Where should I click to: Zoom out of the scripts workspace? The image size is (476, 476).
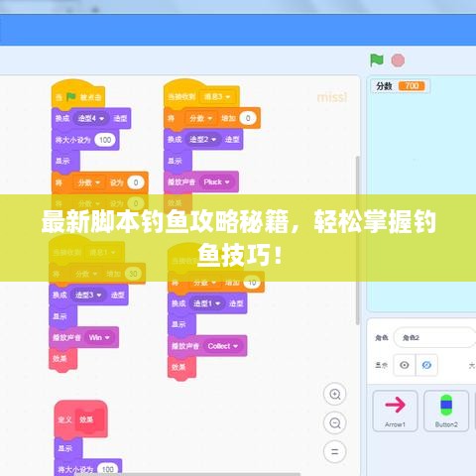(335, 422)
